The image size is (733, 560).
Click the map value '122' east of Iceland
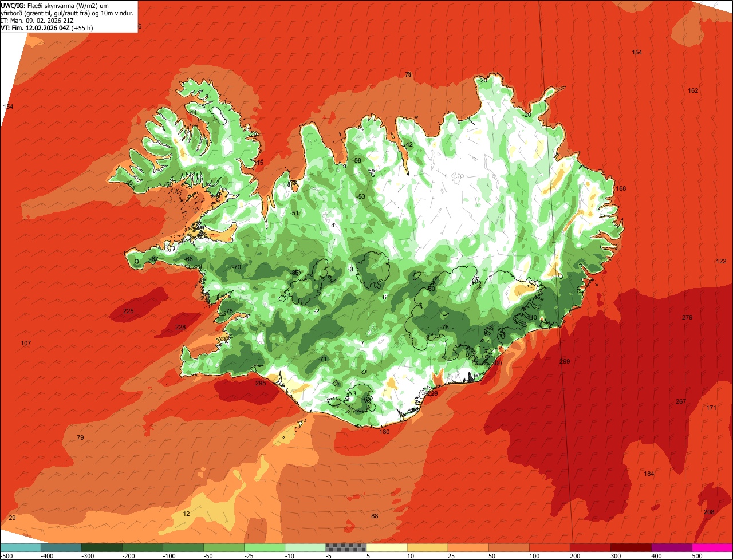721,261
